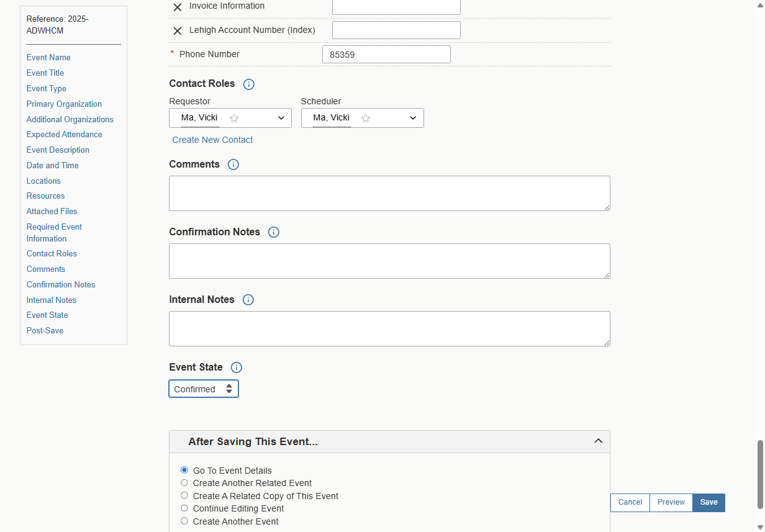Open the Event State Confirmed dropdown
Image resolution: width=765 pixels, height=532 pixels.
[x=204, y=389]
